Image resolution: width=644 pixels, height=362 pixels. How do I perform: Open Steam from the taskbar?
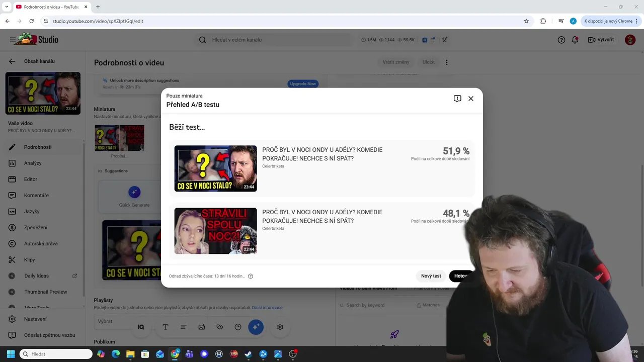pos(249,354)
